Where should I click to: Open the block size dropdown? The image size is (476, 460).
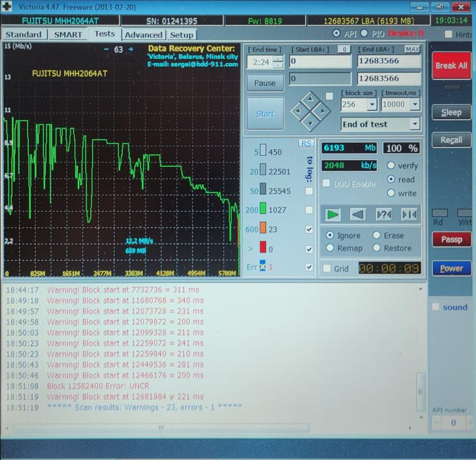tap(371, 104)
